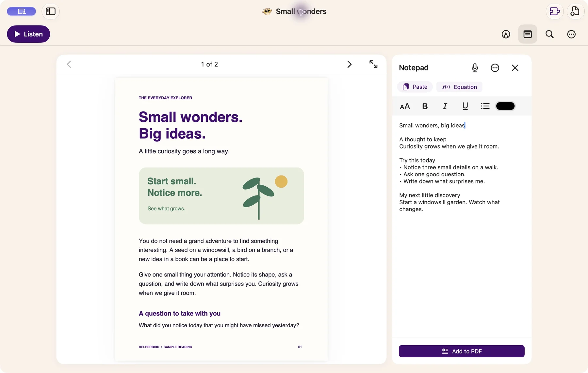
Task: Click 'Write down what surprises me.' bullet
Action: pos(444,181)
